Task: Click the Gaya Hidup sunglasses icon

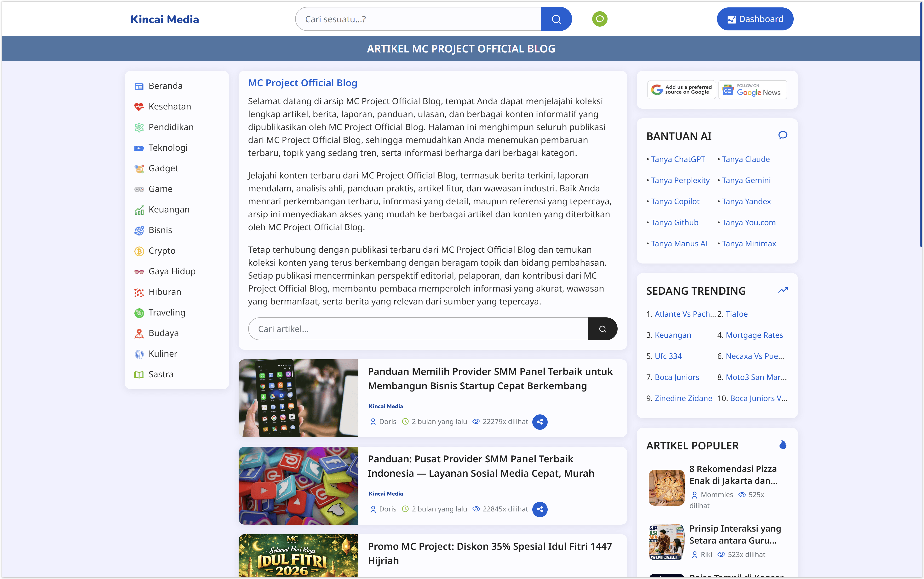Action: click(139, 272)
